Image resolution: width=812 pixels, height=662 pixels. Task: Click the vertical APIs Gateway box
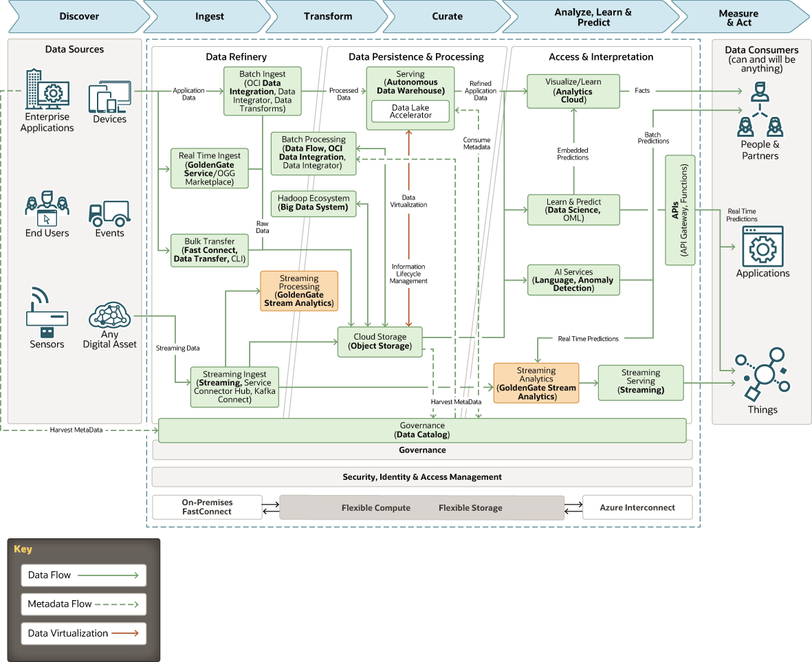pyautogui.click(x=680, y=210)
